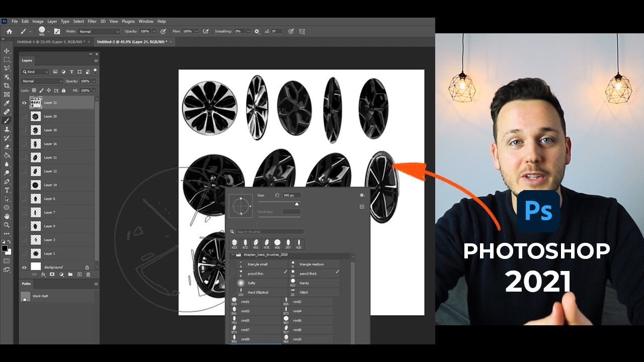644x362 pixels.
Task: Toggle lock transparent pixels icon
Action: click(x=34, y=90)
